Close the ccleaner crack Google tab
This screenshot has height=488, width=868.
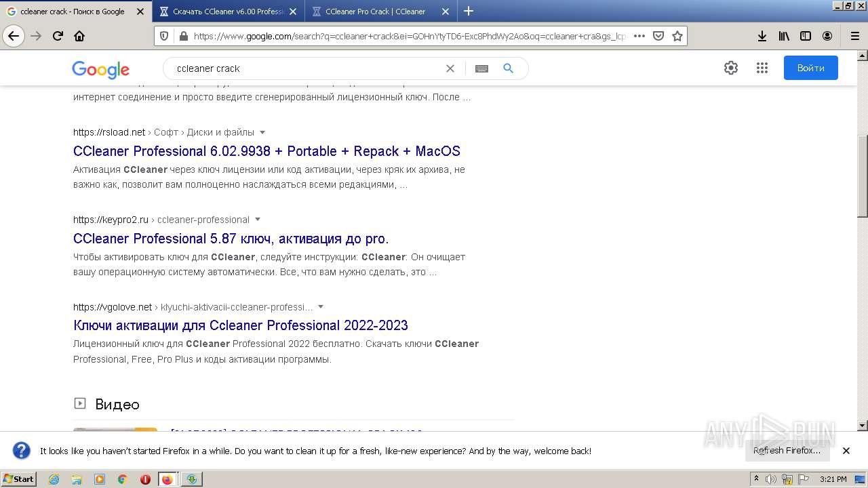point(140,12)
